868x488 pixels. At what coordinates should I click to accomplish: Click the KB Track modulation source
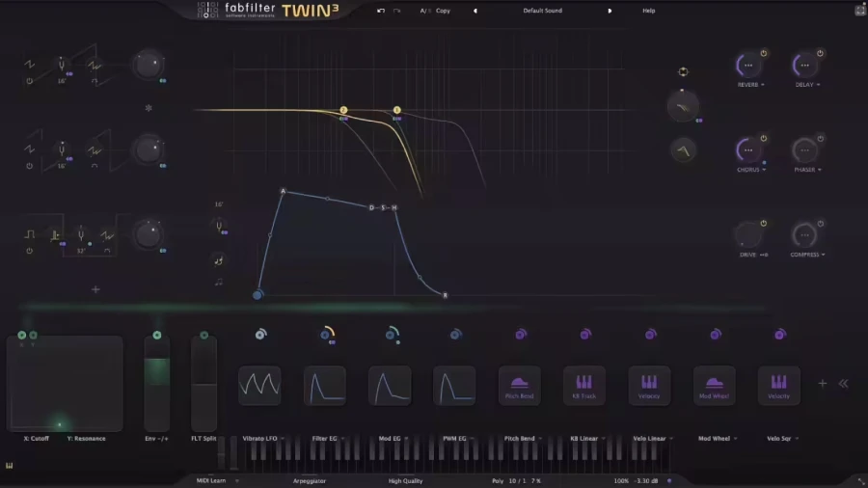pos(584,385)
